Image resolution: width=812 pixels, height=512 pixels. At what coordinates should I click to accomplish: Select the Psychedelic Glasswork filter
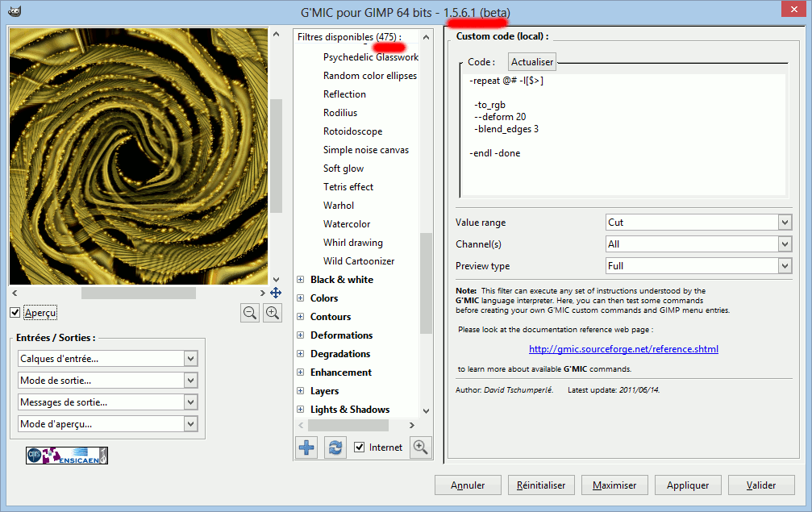370,57
